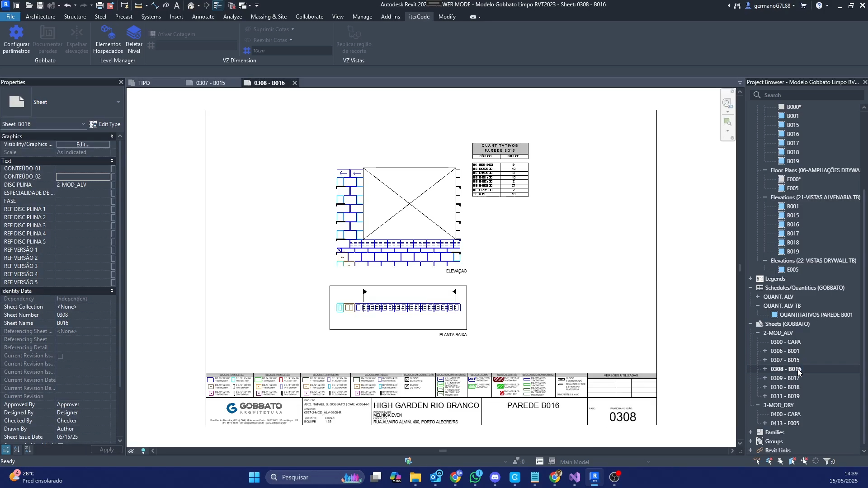Click the Print icon in quick access toolbar
Screen dimensions: 868x488
99,5
